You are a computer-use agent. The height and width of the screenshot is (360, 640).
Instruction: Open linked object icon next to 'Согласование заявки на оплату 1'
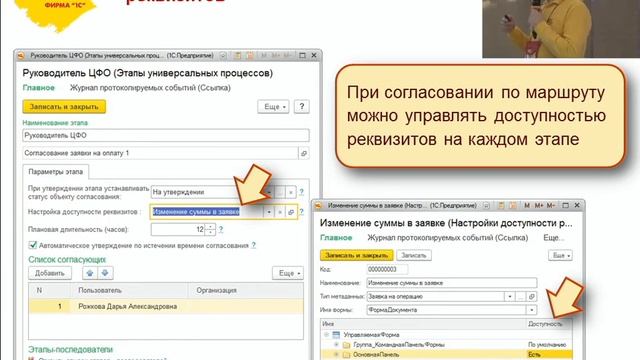click(304, 153)
